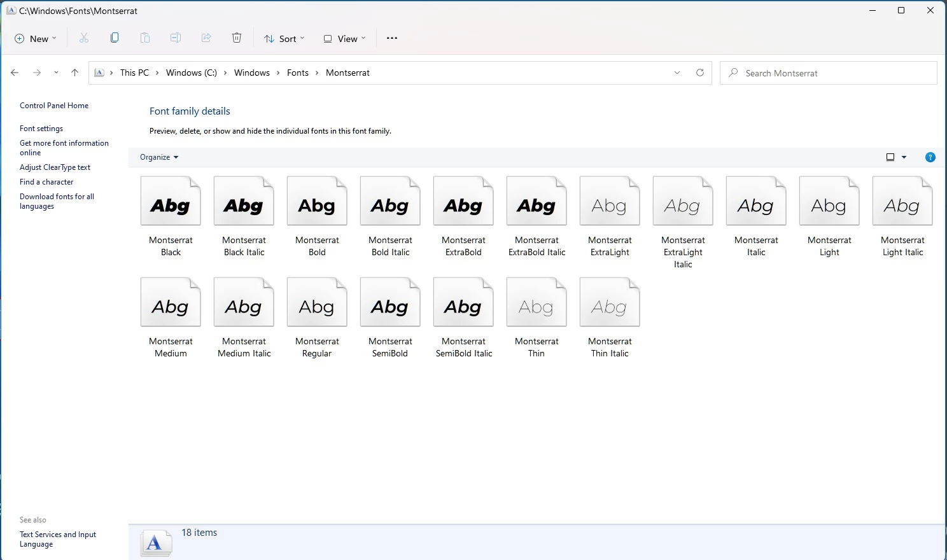
Task: Select the Montserrat Light Italic font icon
Action: pyautogui.click(x=902, y=201)
